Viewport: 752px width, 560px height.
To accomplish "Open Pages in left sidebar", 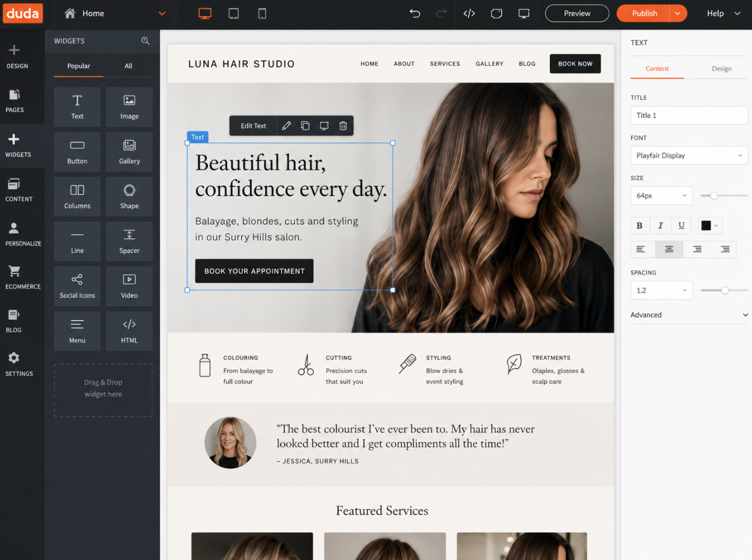I will pyautogui.click(x=14, y=101).
